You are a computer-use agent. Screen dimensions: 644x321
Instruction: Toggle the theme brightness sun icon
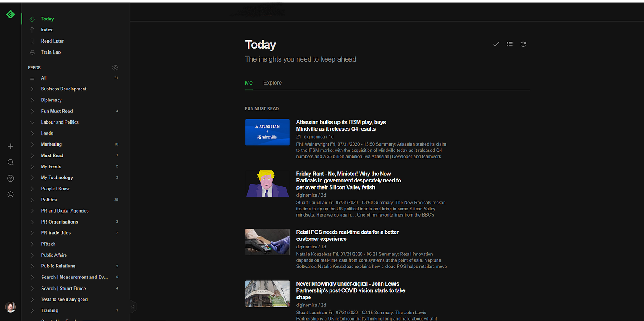(x=11, y=194)
